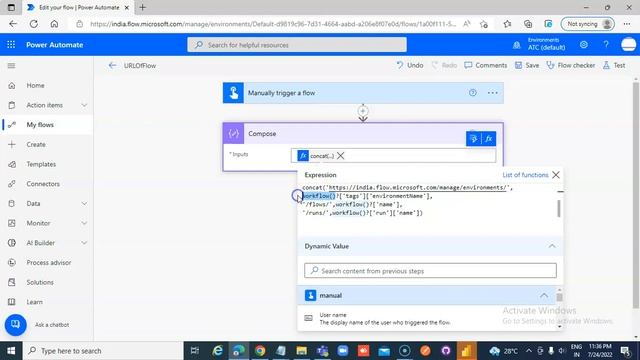640x360 pixels.
Task: Close the Expression panel
Action: [556, 175]
